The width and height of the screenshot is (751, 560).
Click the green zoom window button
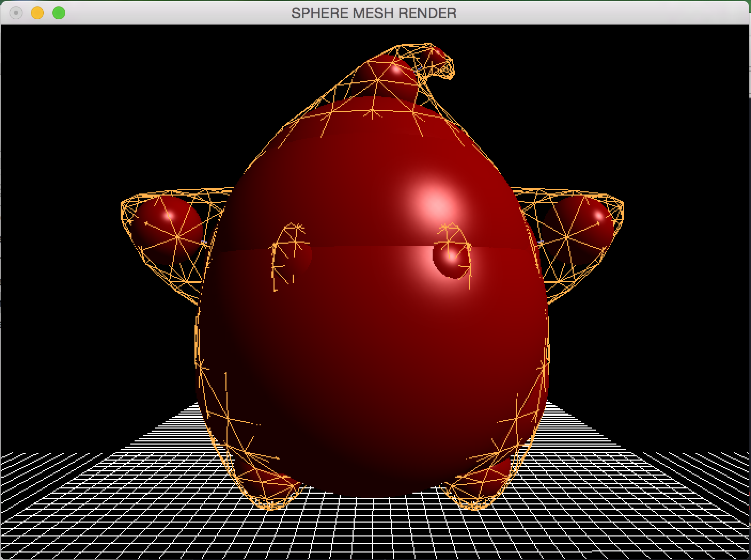tap(59, 13)
